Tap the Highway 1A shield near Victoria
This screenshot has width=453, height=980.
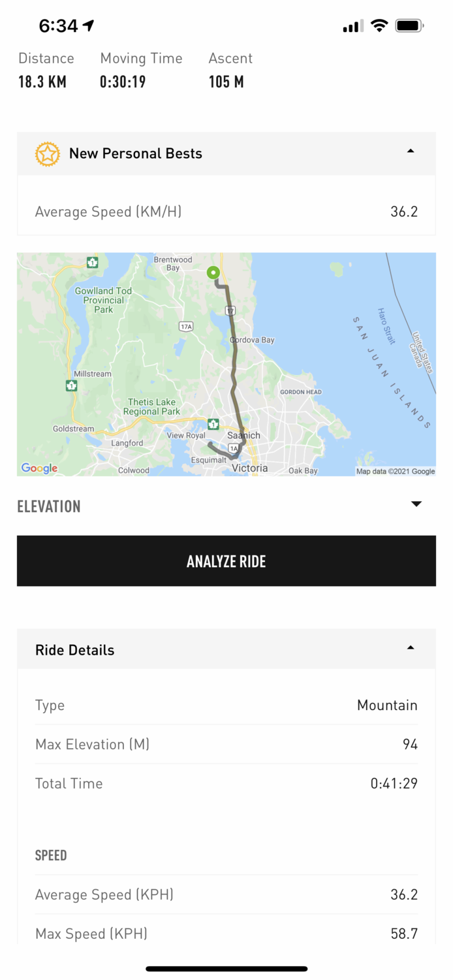tap(234, 448)
